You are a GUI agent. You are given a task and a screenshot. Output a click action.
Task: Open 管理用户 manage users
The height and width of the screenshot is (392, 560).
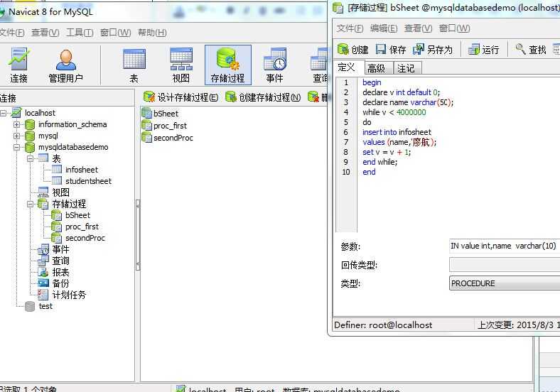[65, 65]
